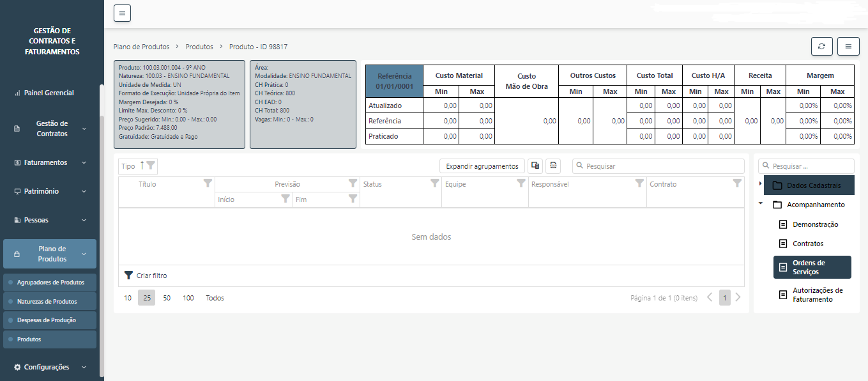
Task: Select Agrupadores de Produtos submenu item
Action: pyautogui.click(x=50, y=282)
